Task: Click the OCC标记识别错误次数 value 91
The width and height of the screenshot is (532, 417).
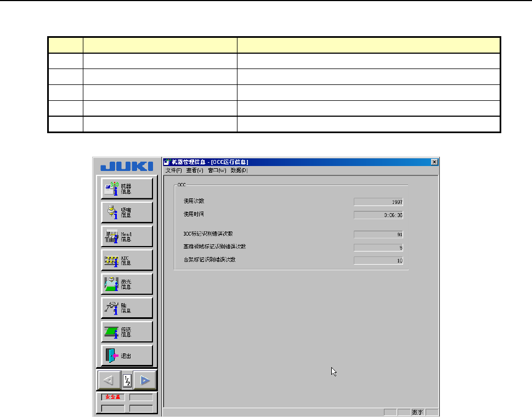Action: (378, 235)
